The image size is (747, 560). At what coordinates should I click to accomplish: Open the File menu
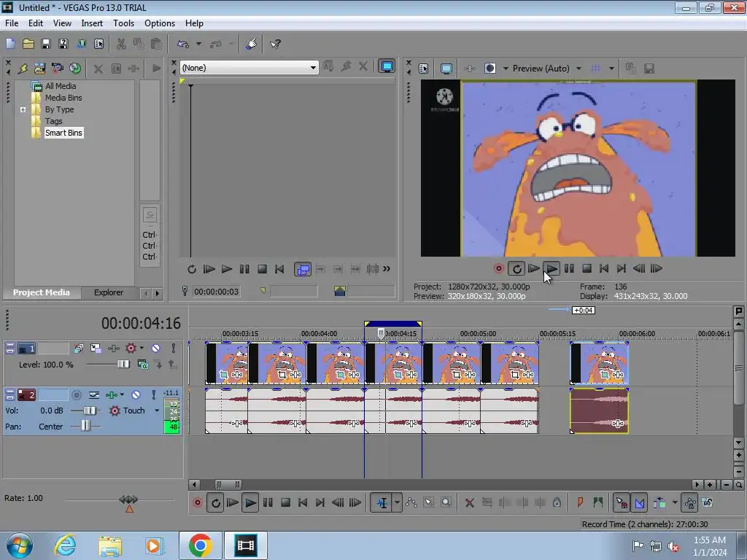(12, 23)
